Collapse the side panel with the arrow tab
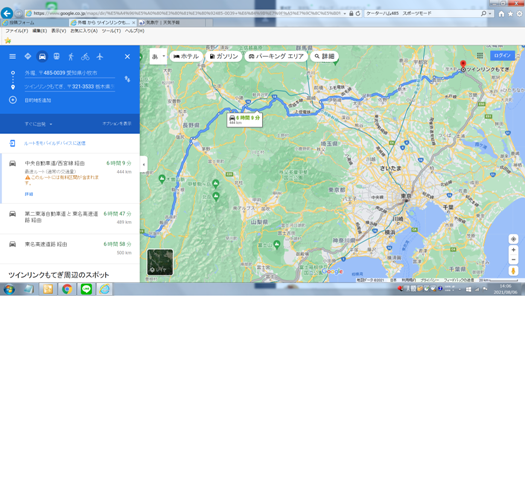The width and height of the screenshot is (525, 480). tap(144, 164)
